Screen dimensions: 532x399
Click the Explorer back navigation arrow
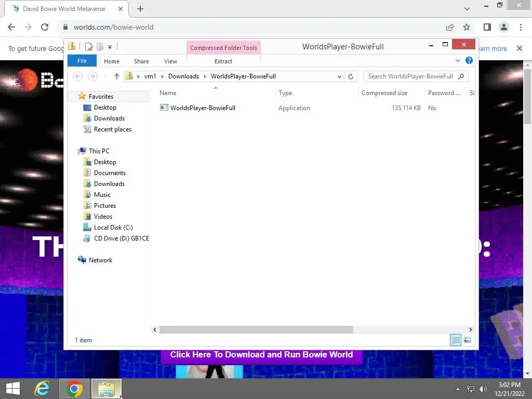pos(78,76)
